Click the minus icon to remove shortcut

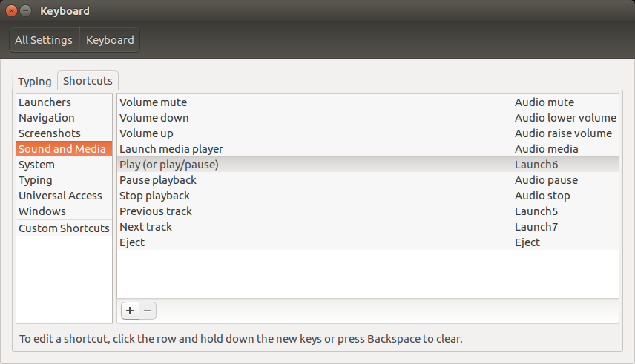(x=148, y=311)
